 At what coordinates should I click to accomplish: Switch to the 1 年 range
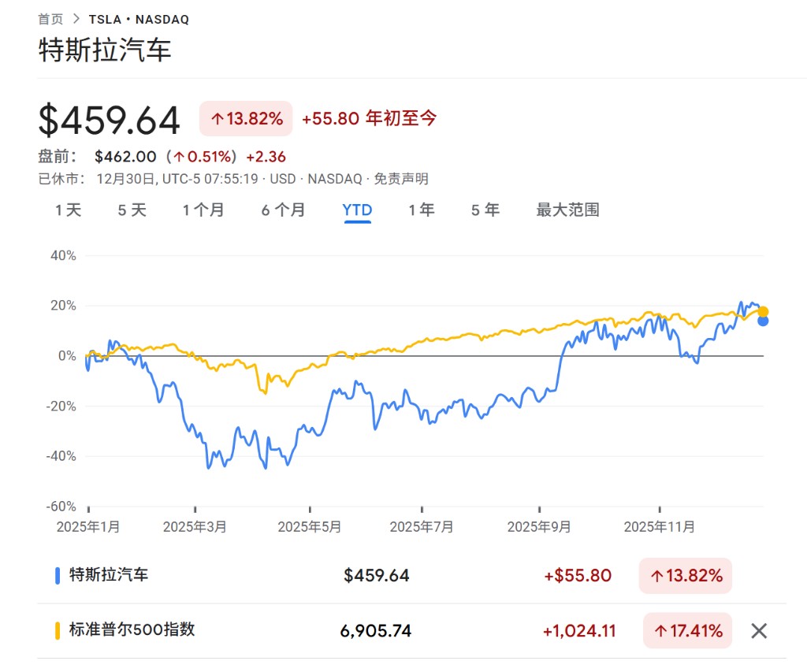422,210
